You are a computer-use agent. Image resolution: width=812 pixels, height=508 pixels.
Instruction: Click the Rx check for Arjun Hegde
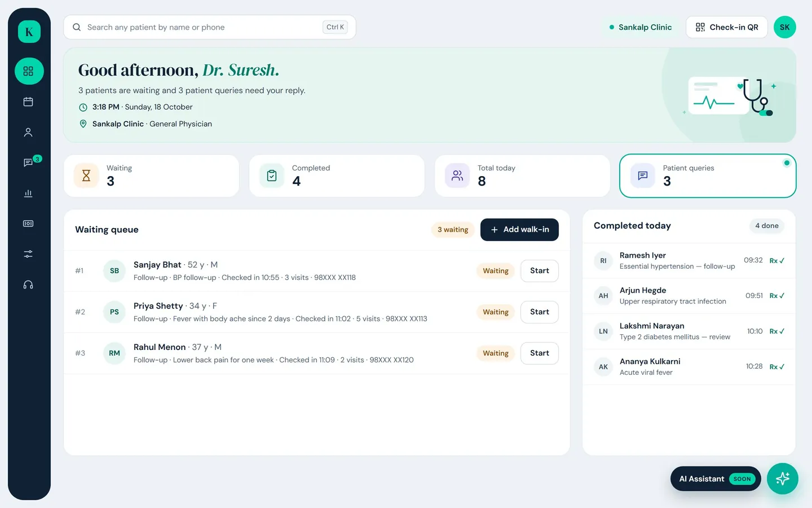[777, 296]
